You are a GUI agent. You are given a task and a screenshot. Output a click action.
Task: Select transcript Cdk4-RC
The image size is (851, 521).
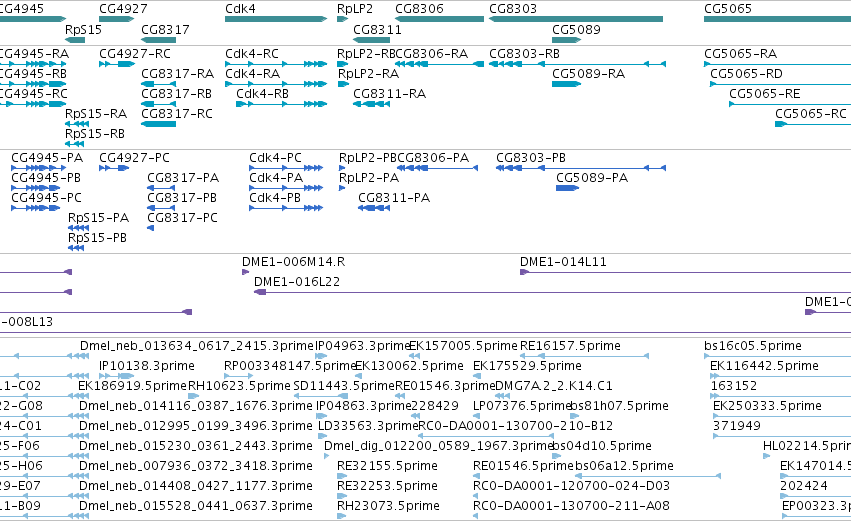[252, 54]
